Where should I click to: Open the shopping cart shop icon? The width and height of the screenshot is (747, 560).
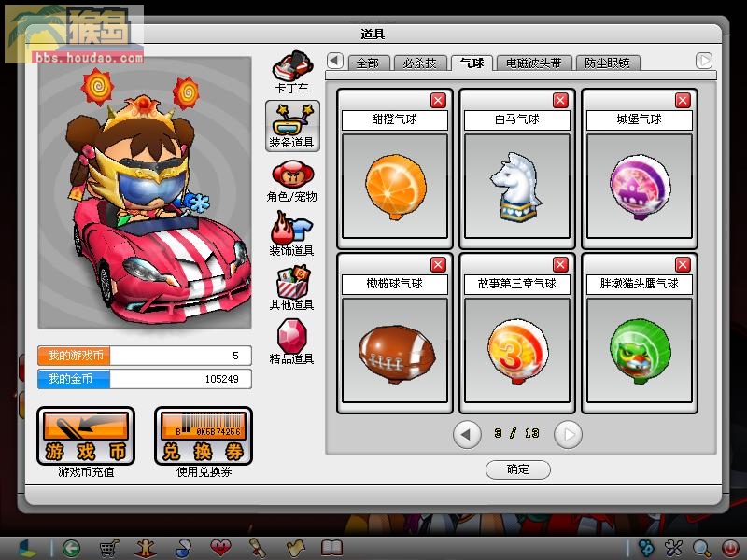pos(108,548)
